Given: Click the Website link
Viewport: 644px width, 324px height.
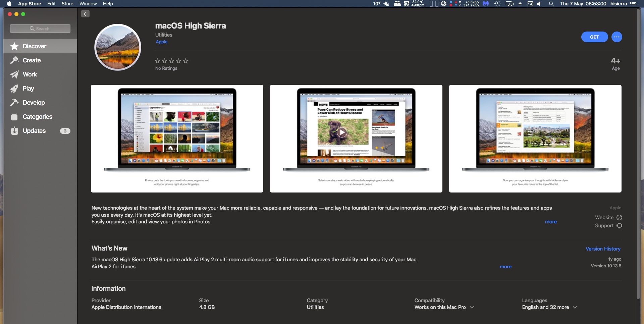Looking at the screenshot, I should click(x=604, y=217).
